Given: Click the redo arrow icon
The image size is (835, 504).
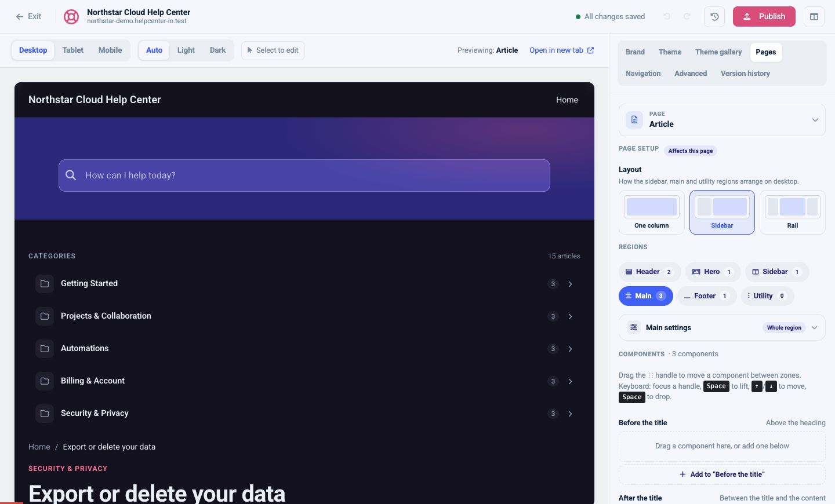Looking at the screenshot, I should (687, 17).
